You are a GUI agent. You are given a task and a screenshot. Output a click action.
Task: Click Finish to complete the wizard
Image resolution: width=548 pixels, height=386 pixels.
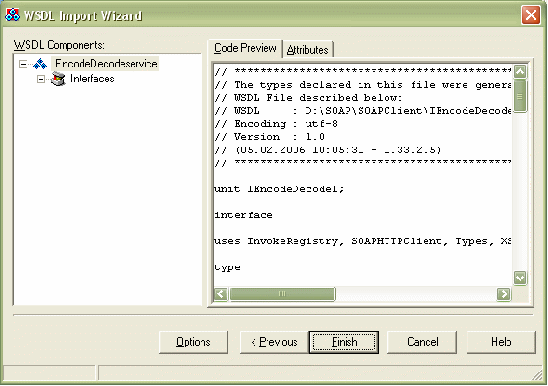pyautogui.click(x=344, y=342)
